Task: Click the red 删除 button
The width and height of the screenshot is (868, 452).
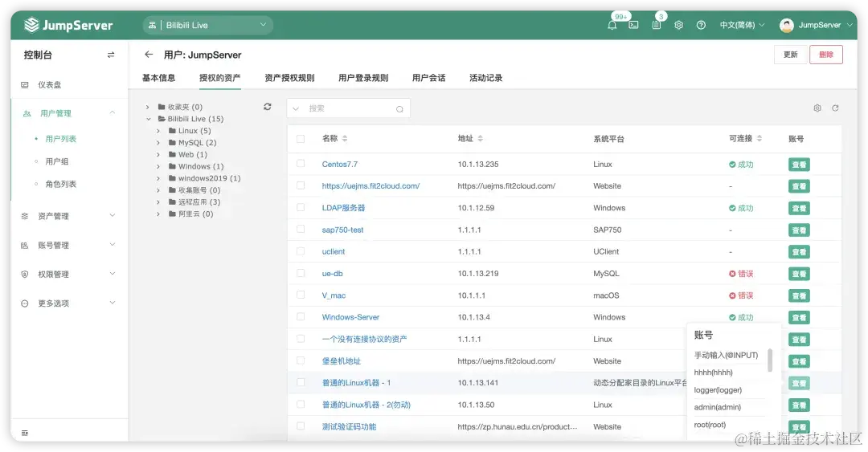Action: (x=826, y=55)
